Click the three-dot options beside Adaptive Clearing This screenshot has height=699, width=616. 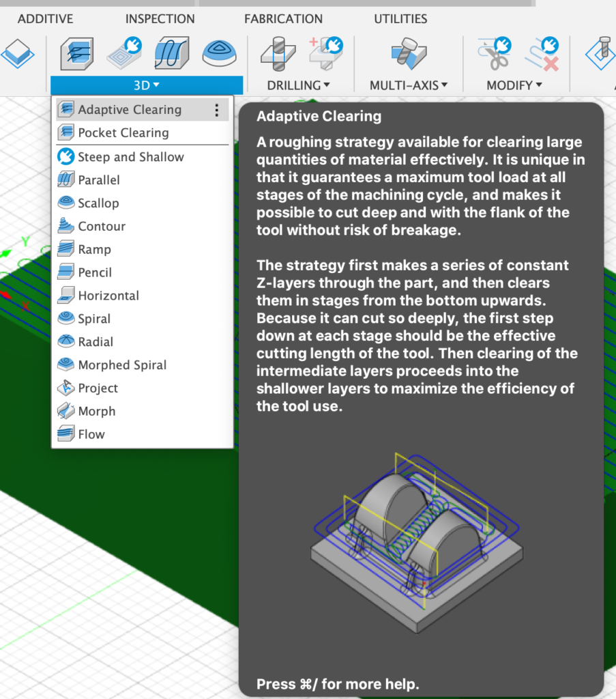[x=216, y=110]
